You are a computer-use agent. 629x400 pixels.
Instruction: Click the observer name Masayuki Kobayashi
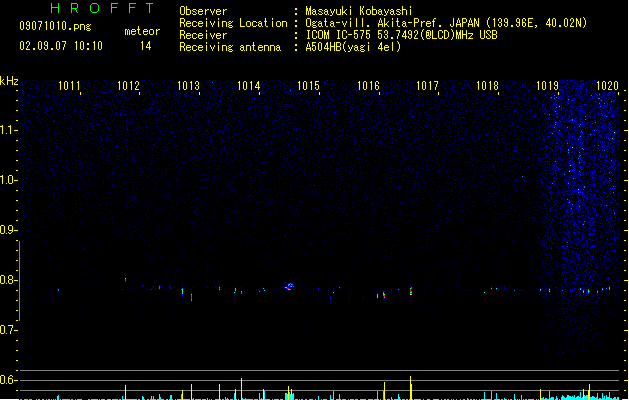pos(359,11)
